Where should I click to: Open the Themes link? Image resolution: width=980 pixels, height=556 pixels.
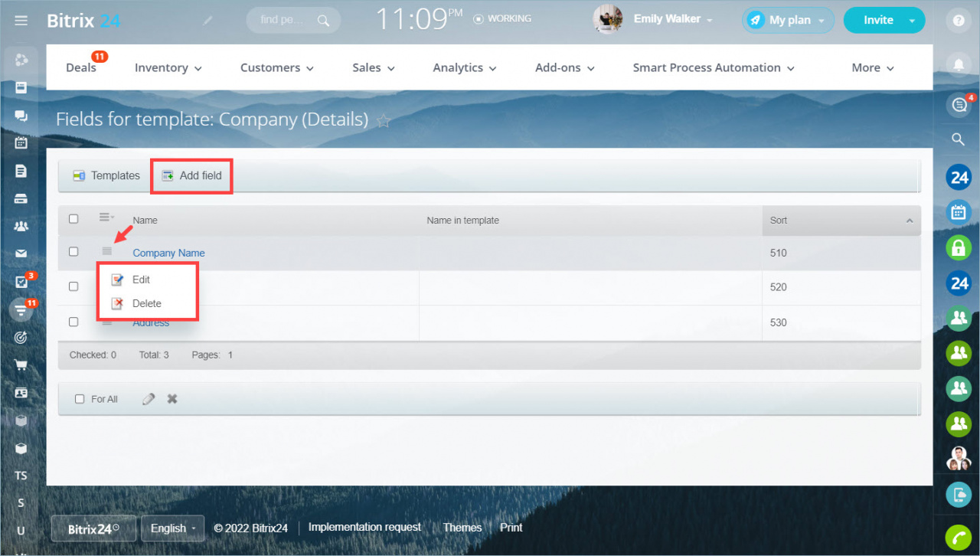[462, 527]
